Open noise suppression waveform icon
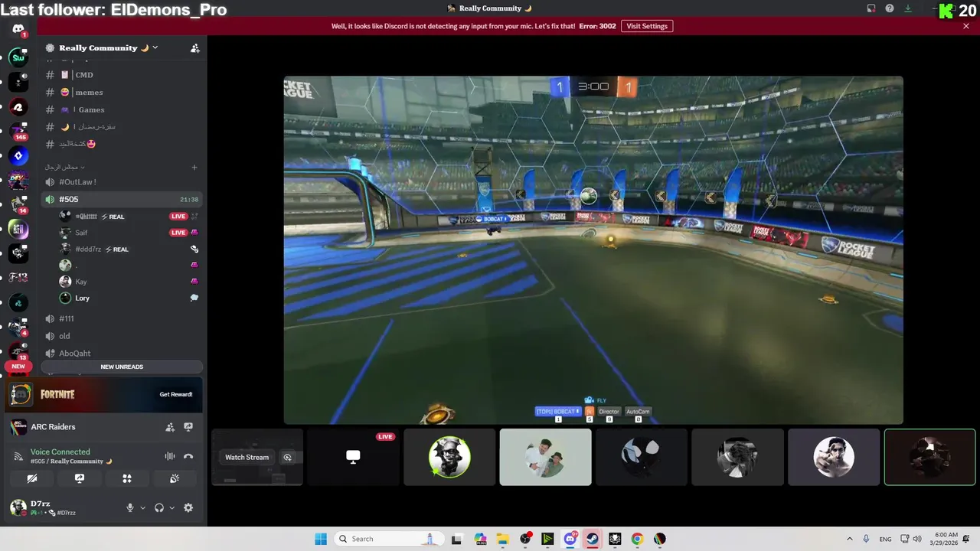The image size is (980, 551). pyautogui.click(x=170, y=456)
